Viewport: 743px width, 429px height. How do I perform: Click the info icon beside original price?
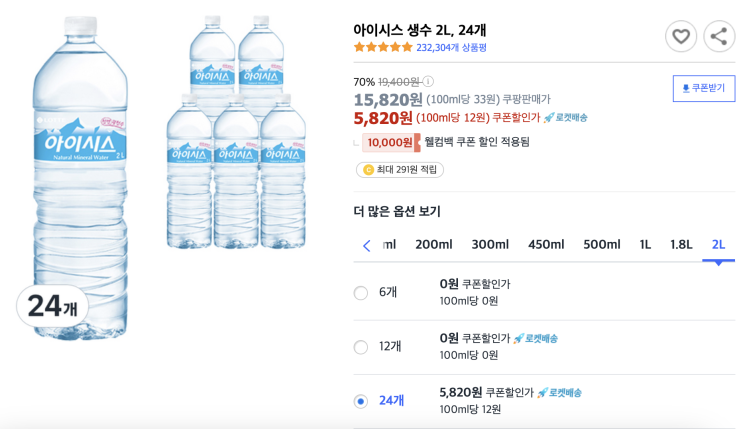pos(428,82)
